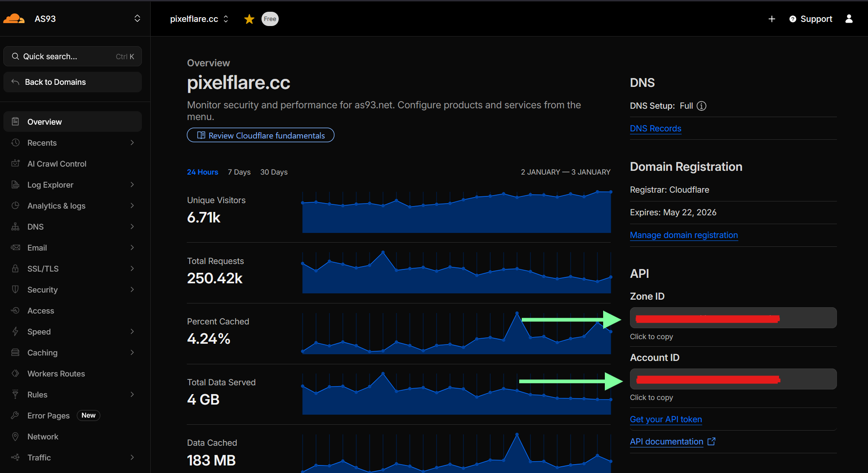Switch chart range to 30 Days
This screenshot has width=868, height=473.
pos(274,172)
